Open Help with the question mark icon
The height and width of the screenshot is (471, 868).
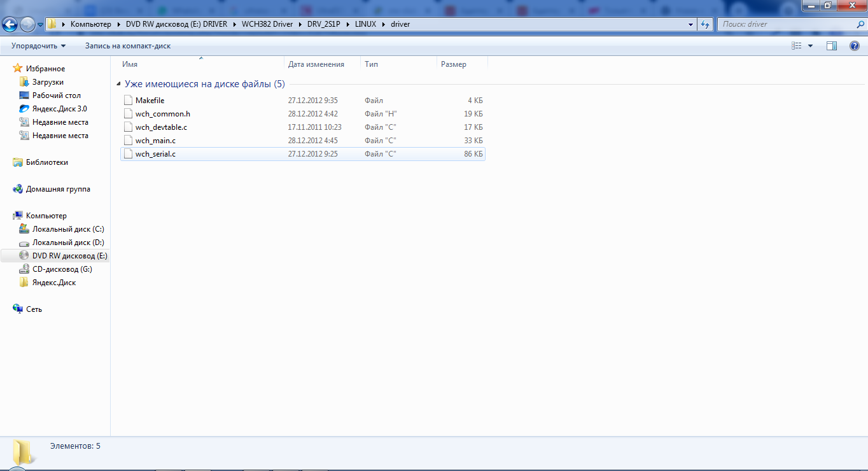click(x=855, y=46)
